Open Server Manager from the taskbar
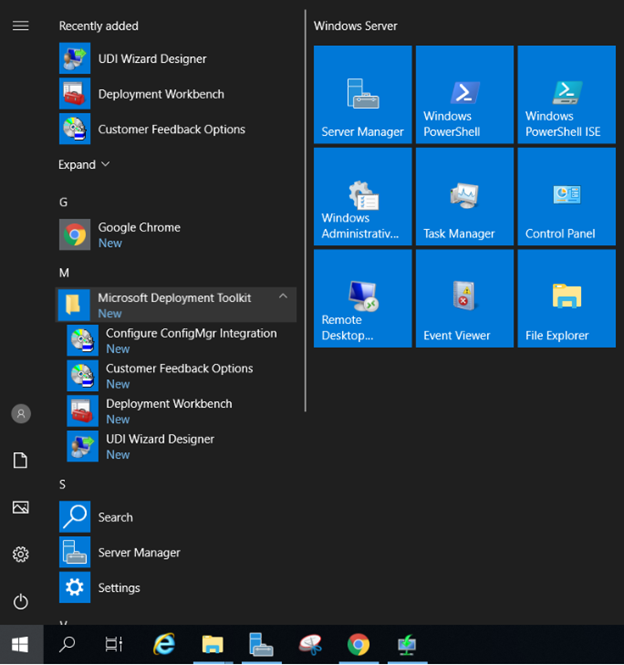 (x=261, y=645)
